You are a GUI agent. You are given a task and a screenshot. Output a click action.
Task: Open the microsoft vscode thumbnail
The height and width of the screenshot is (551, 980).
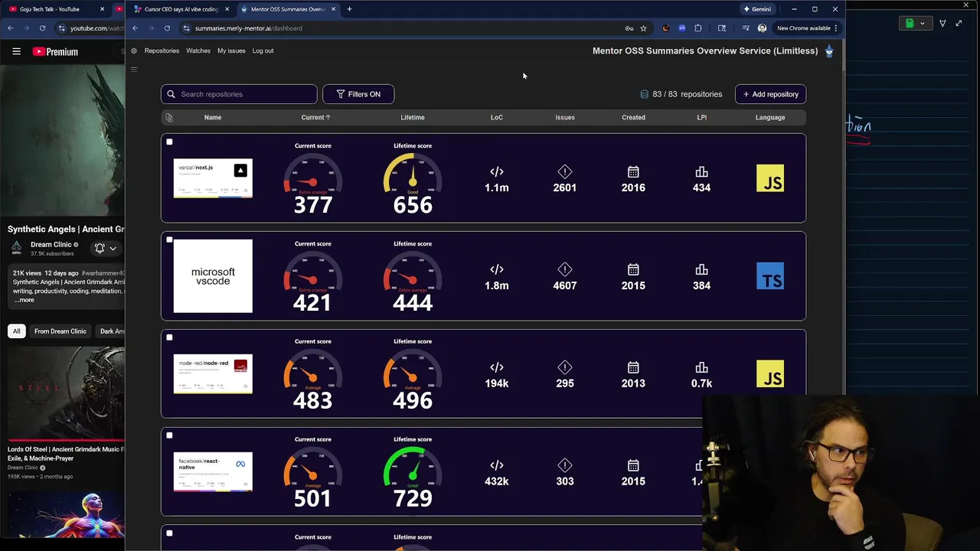point(213,276)
